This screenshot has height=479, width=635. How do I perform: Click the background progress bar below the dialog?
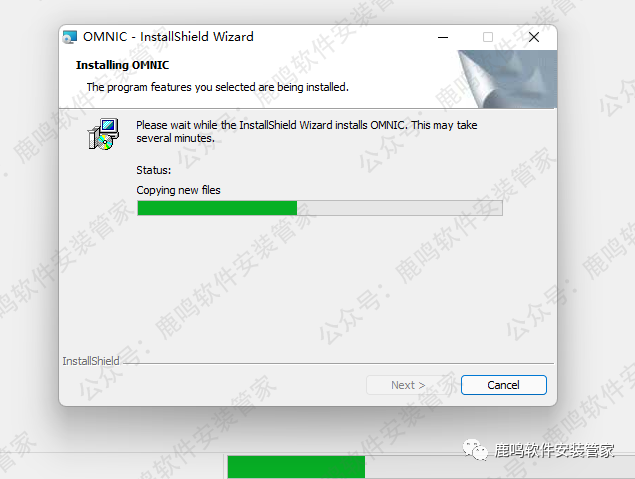point(431,466)
